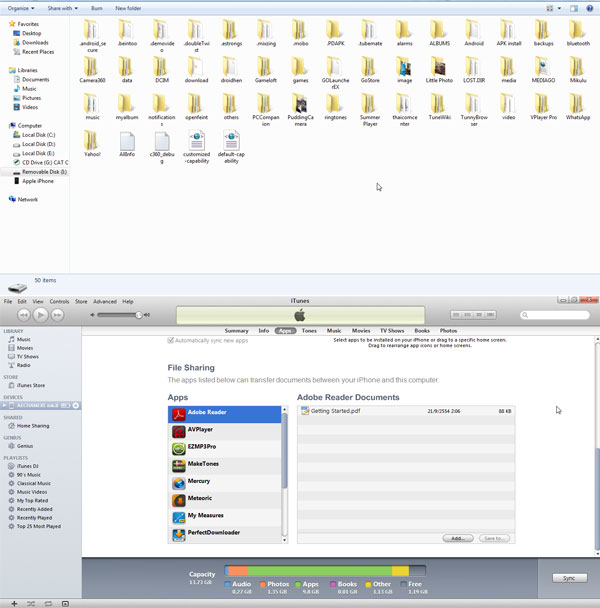Select Getting Started.pdf document
Image resolution: width=600 pixels, height=608 pixels.
pyautogui.click(x=406, y=411)
